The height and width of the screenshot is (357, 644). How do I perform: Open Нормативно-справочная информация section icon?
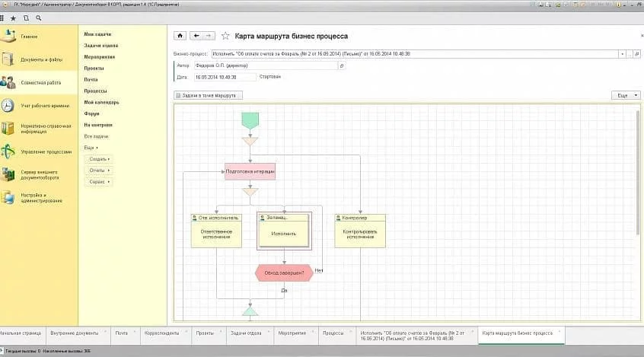[8, 129]
